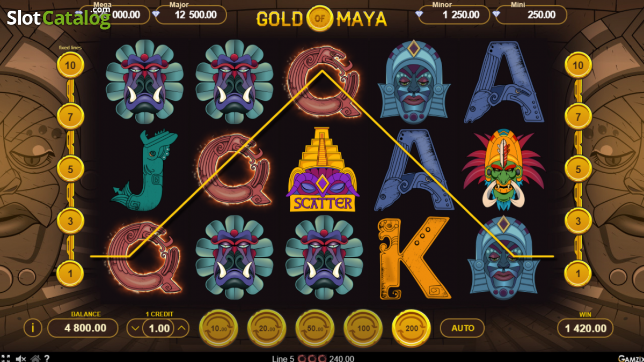This screenshot has height=362, width=644.
Task: Click the 1 credit value field
Action: tap(158, 328)
